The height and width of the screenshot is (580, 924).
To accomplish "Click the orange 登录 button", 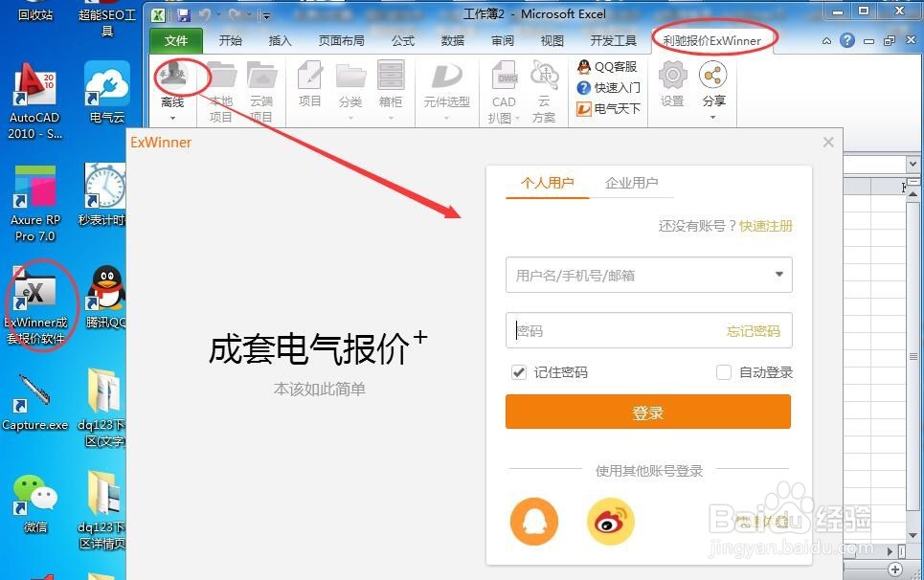I will tap(648, 412).
